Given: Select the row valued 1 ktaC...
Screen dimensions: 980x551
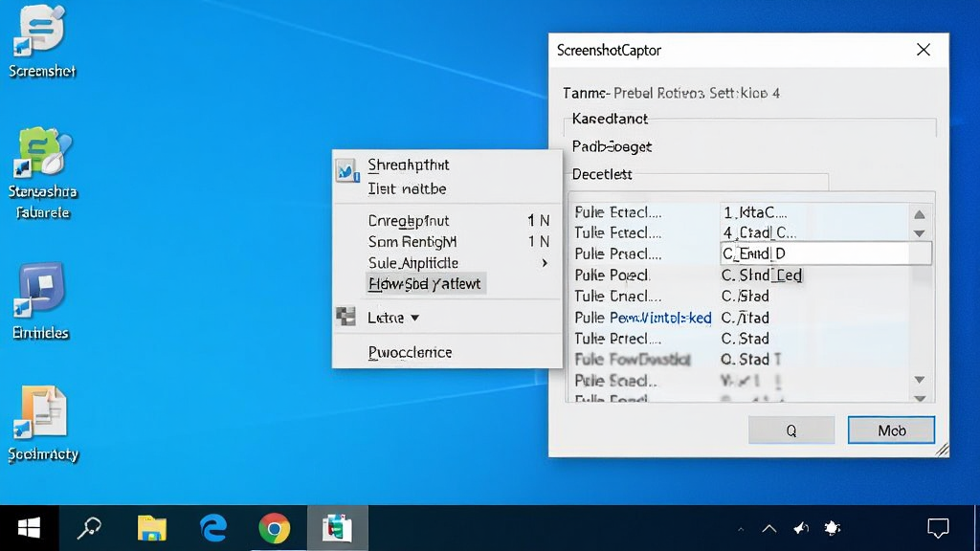Looking at the screenshot, I should [x=742, y=212].
